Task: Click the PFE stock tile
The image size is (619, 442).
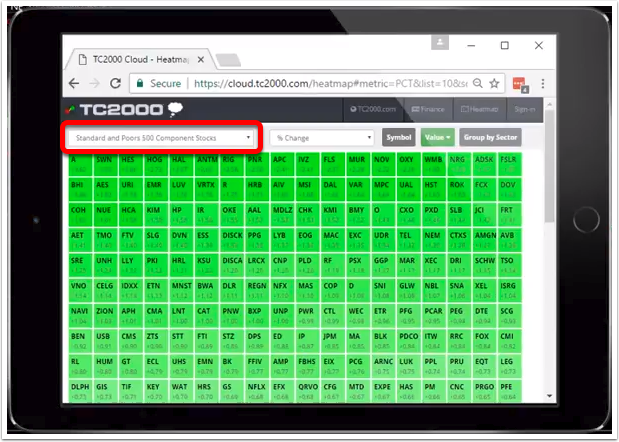Action: (509, 391)
